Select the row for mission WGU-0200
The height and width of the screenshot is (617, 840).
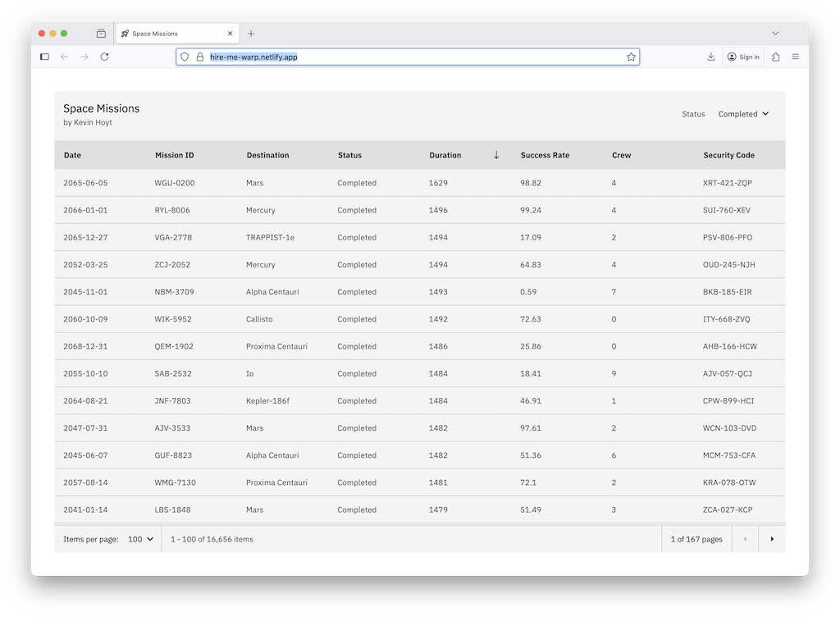(x=174, y=183)
